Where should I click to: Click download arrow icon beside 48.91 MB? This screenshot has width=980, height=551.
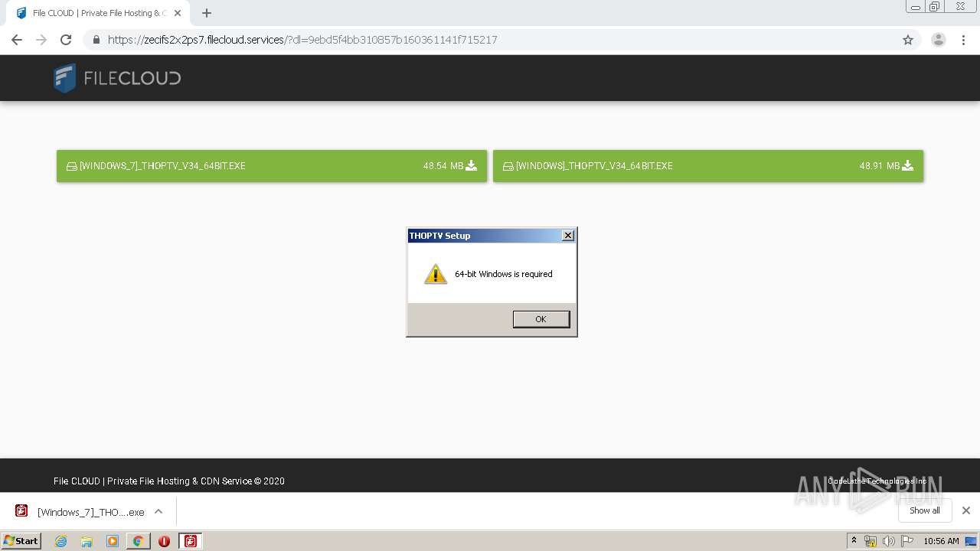coord(908,165)
